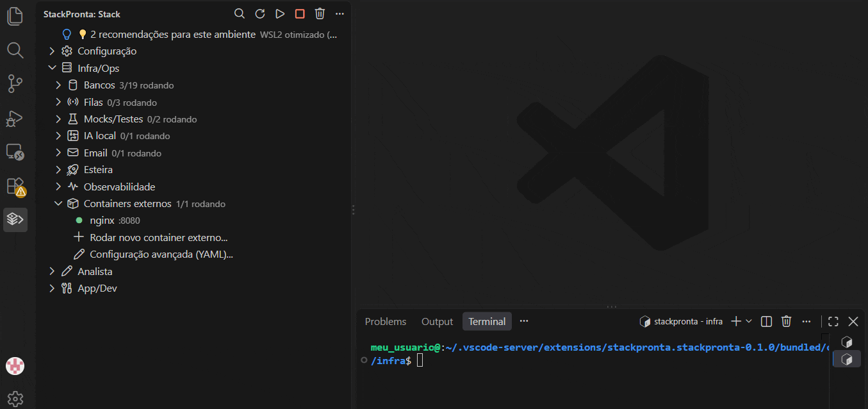Stop the stack with red square
The width and height of the screenshot is (868, 409).
pos(300,13)
